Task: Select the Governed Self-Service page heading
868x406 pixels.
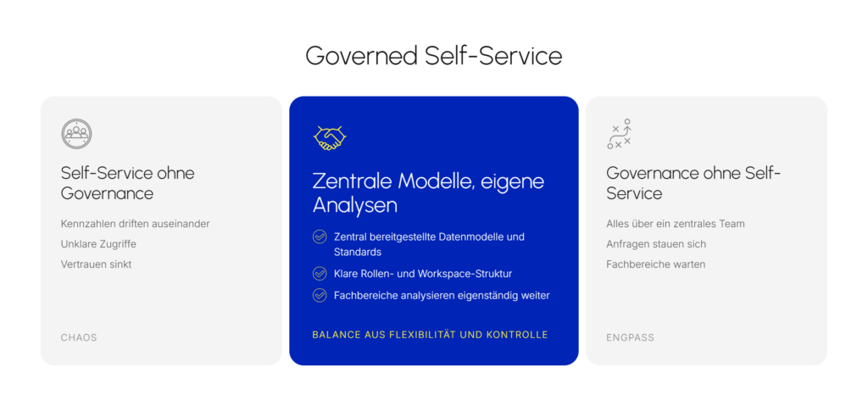Action: click(x=433, y=56)
